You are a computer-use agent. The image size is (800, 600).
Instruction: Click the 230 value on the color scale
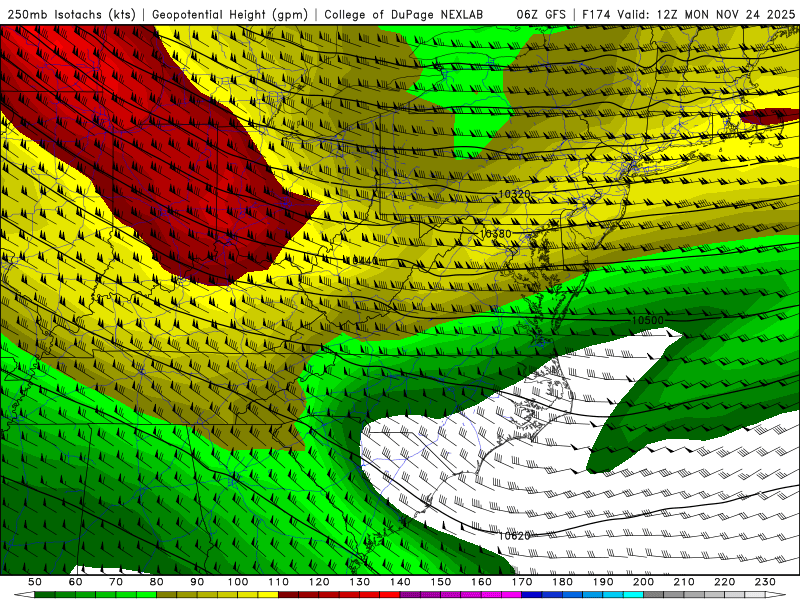click(x=765, y=582)
